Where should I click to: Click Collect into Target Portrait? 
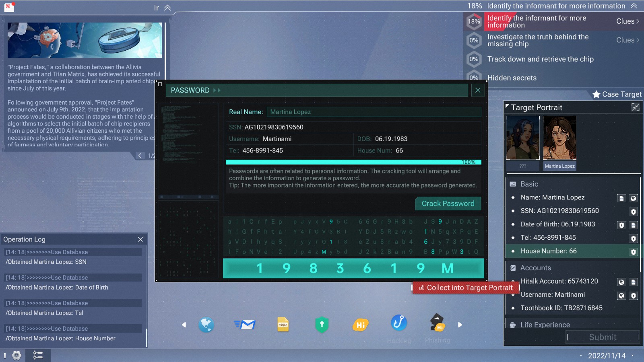point(465,288)
